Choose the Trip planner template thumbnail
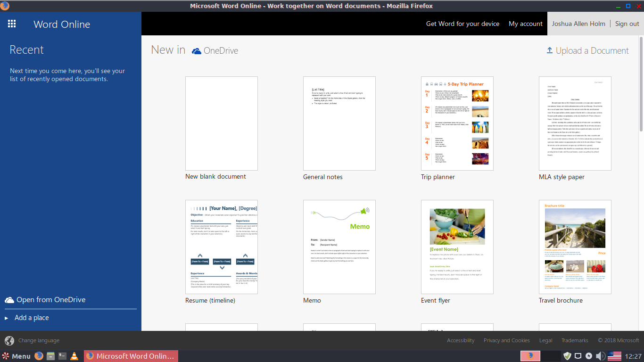Image resolution: width=644 pixels, height=362 pixels. [457, 123]
